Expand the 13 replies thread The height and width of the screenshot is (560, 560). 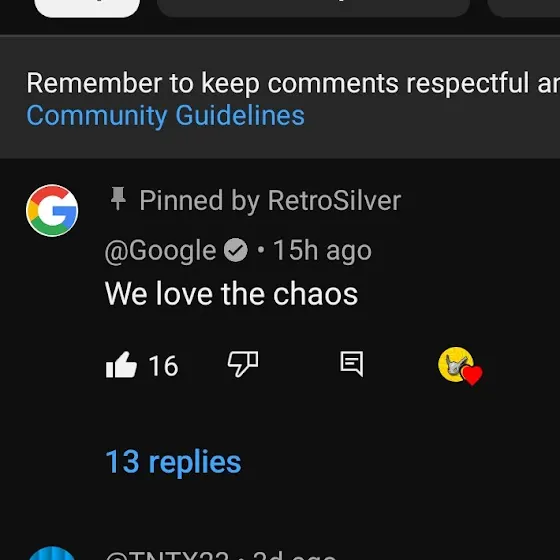[173, 462]
